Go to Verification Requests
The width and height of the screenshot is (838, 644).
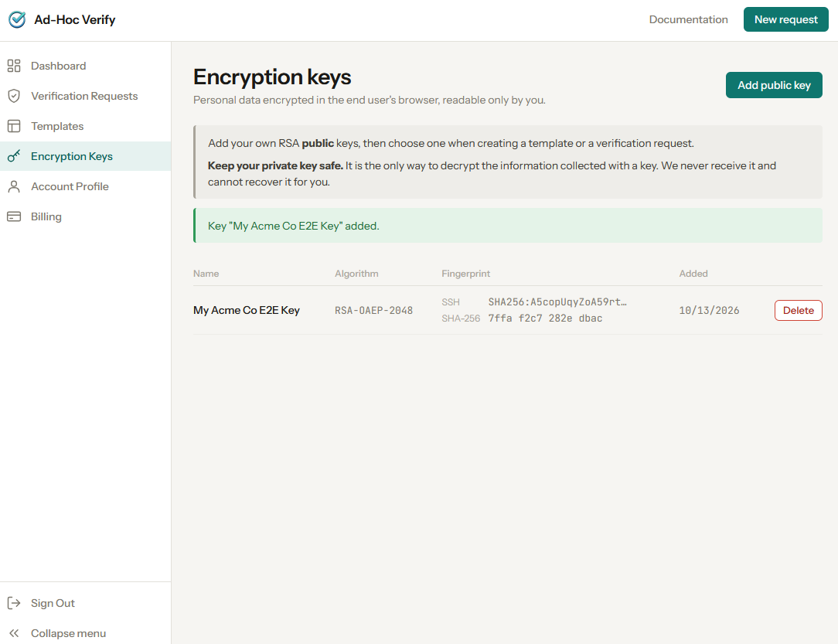[86, 96]
